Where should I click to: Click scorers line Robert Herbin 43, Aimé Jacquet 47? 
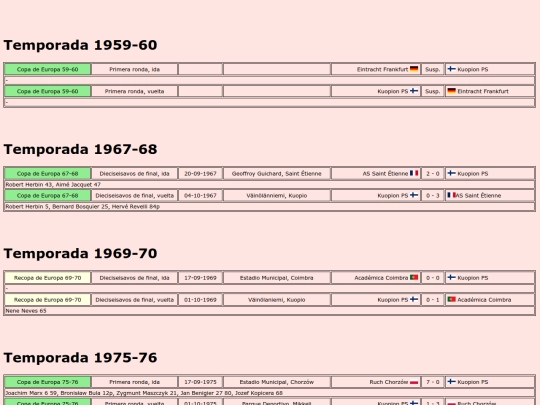point(53,185)
